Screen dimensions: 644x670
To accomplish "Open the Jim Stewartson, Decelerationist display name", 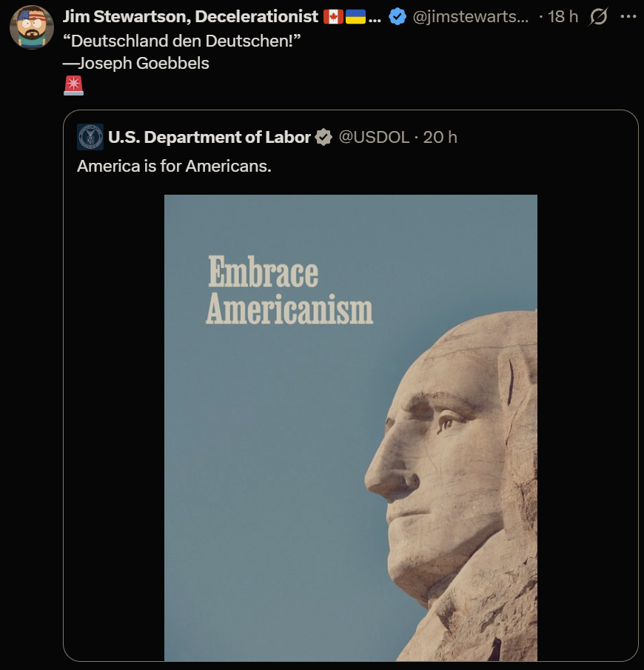I will 190,17.
